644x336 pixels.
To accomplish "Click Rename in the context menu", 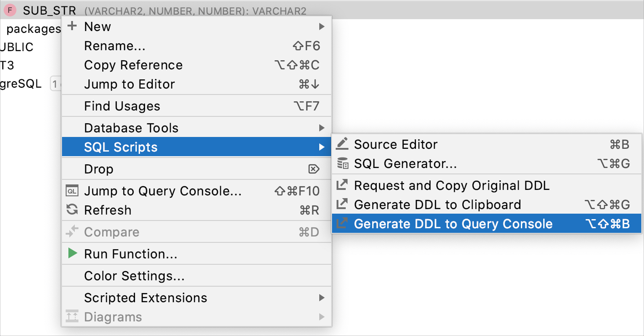I will [114, 46].
